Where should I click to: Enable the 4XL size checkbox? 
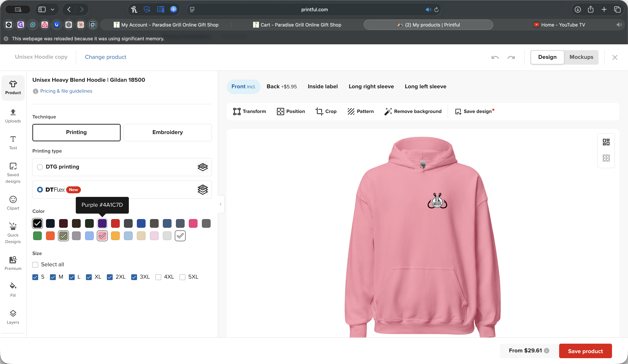click(158, 277)
